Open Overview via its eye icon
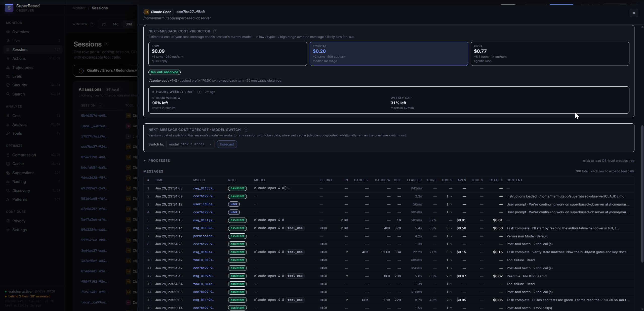This screenshot has width=644, height=311. point(8,32)
